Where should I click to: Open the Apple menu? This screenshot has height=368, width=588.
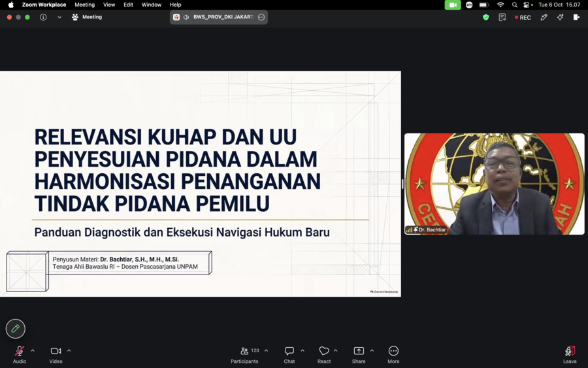tap(11, 5)
